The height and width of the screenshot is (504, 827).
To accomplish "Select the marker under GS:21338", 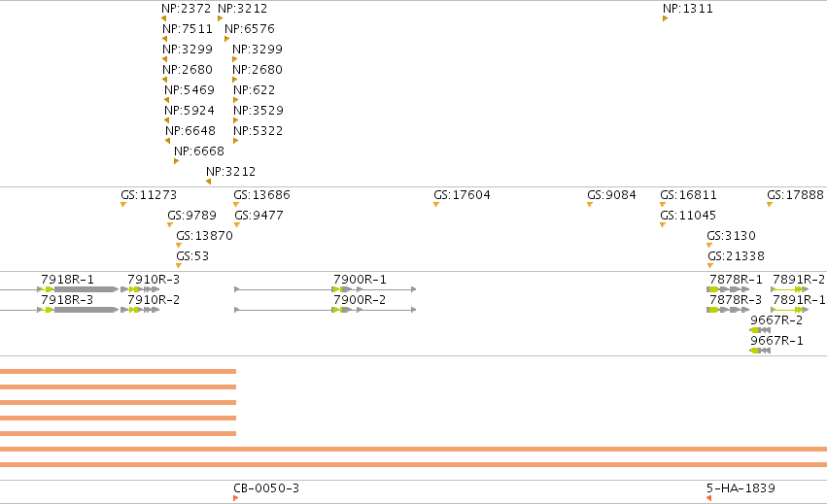I will [x=710, y=266].
